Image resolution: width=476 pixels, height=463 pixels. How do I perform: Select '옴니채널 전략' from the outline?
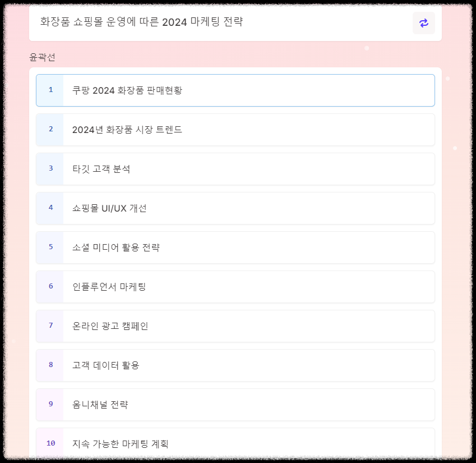(x=235, y=404)
